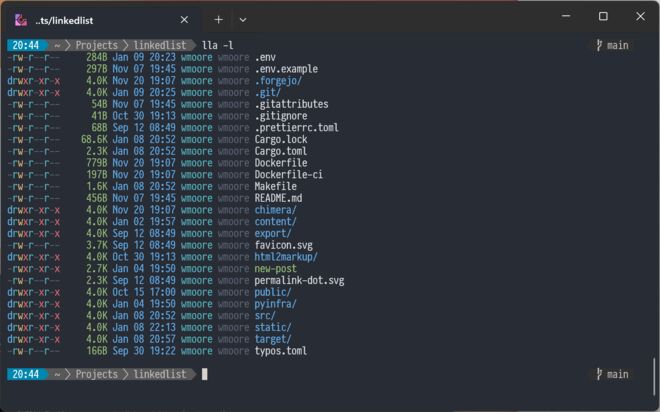Close the ..ts/linkedlist tab
Viewport: 660px width, 412px height.
pos(184,20)
